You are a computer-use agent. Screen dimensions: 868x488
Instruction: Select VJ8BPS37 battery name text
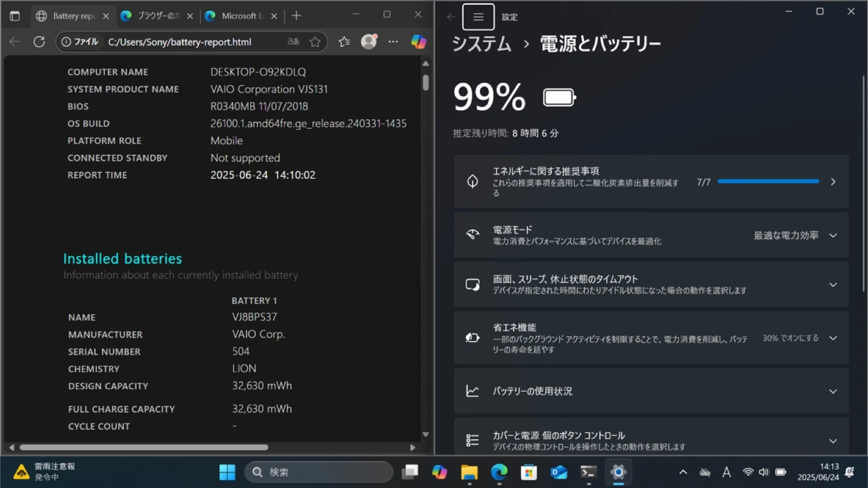(x=254, y=317)
